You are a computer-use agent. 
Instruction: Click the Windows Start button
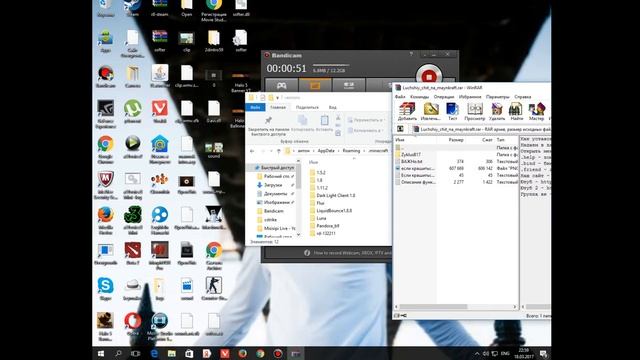[101, 353]
